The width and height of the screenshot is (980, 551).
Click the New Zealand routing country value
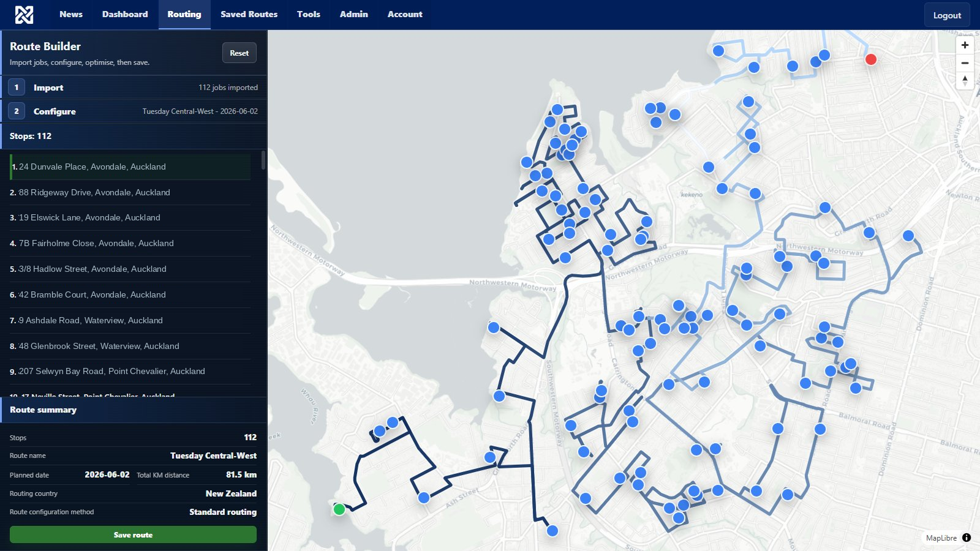tap(231, 493)
